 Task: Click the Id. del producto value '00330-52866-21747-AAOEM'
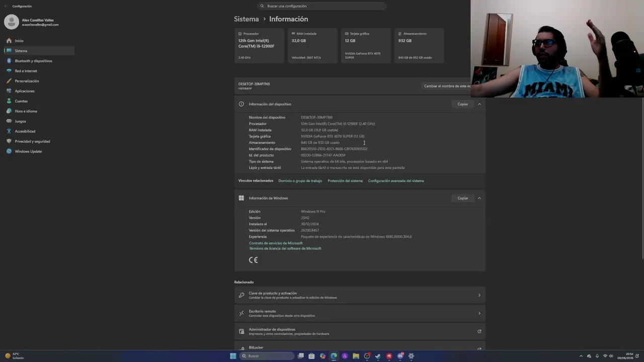pyautogui.click(x=323, y=155)
